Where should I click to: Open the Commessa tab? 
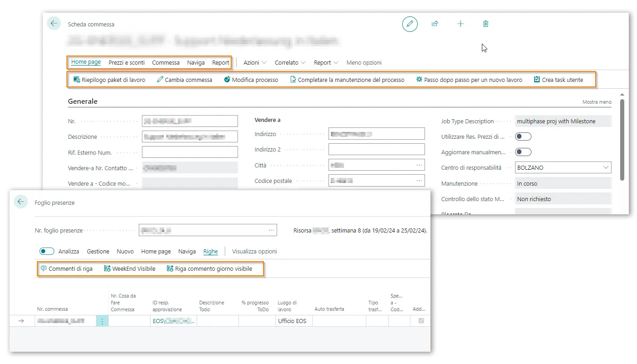(x=166, y=62)
